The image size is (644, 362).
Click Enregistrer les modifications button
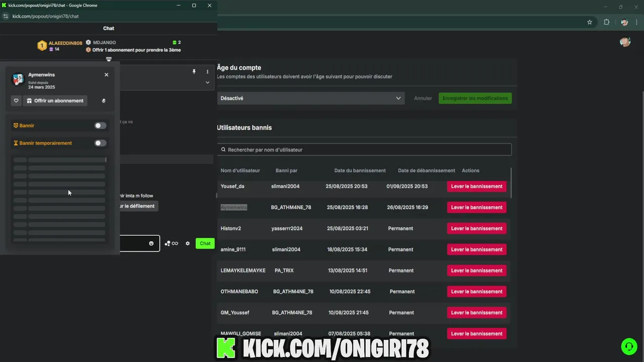click(475, 98)
